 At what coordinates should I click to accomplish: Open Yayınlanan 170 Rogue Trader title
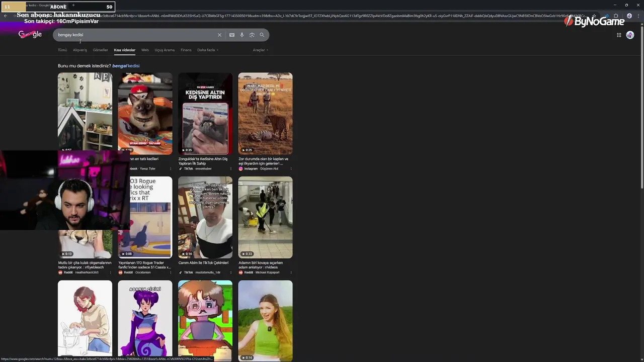click(x=144, y=265)
